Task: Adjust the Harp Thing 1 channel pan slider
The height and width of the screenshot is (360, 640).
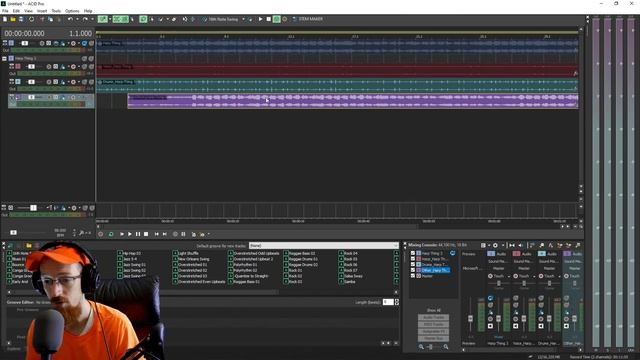Action: [x=498, y=284]
